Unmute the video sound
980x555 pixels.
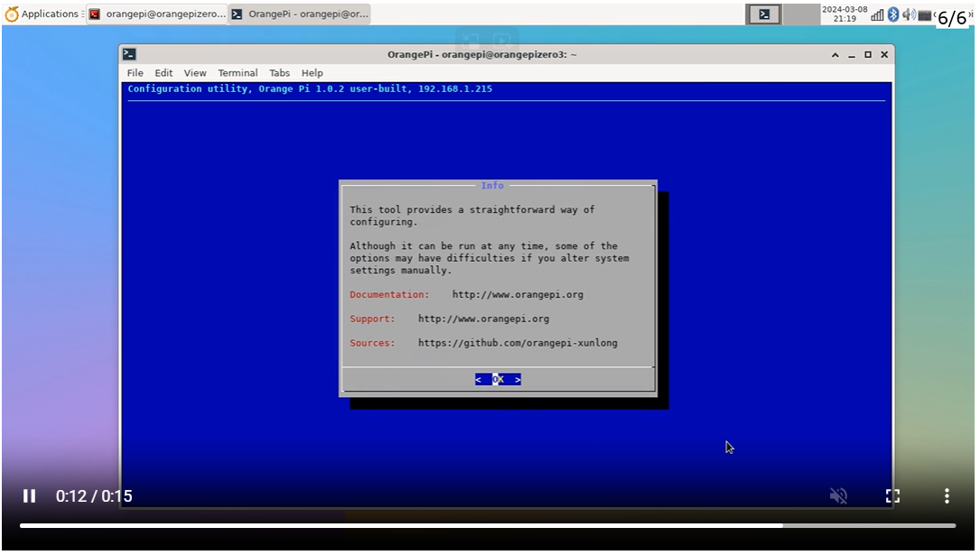coord(838,496)
